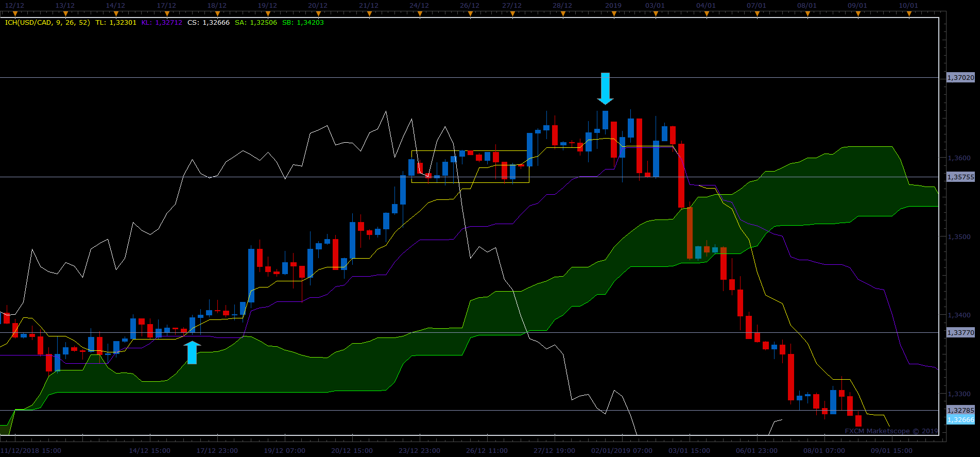This screenshot has width=980, height=457.
Task: Click the cyan down arrow above the price peak
Action: [x=605, y=89]
